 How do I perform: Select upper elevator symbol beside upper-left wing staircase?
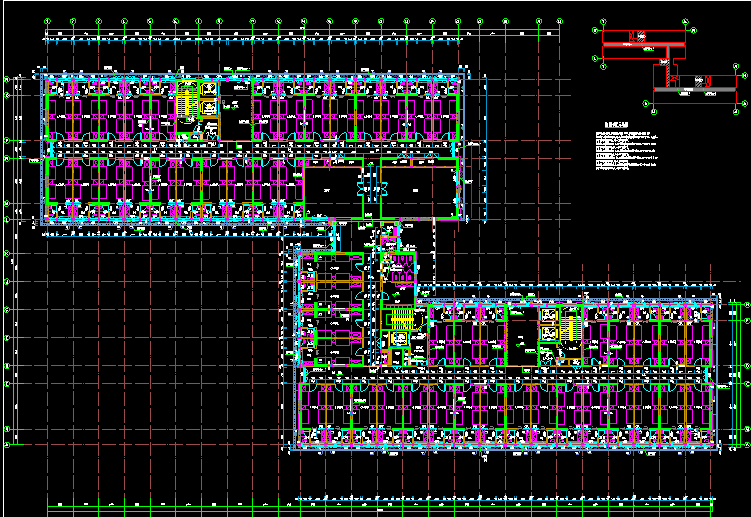[210, 91]
